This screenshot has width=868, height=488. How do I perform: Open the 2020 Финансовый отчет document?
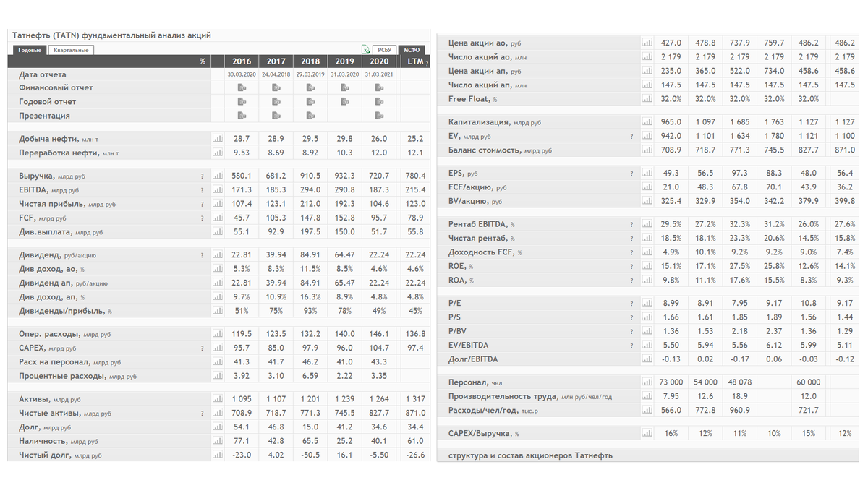point(378,88)
